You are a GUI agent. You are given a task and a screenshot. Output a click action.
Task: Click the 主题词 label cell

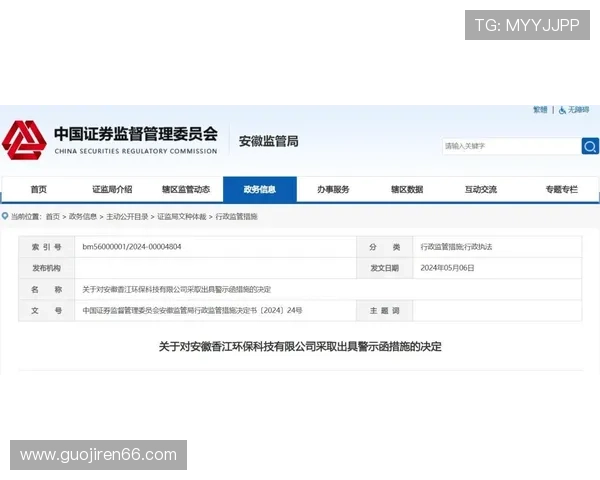(x=385, y=310)
